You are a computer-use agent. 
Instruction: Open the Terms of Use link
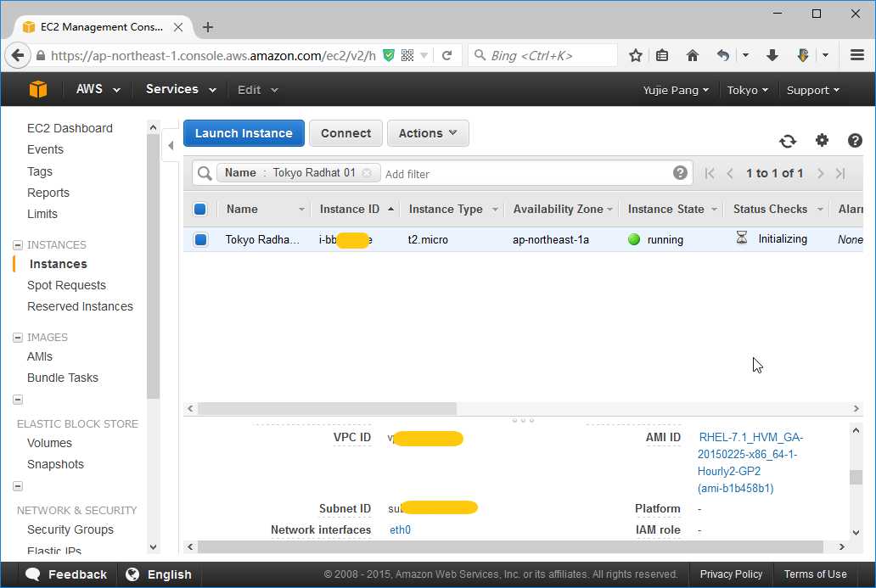pyautogui.click(x=815, y=574)
